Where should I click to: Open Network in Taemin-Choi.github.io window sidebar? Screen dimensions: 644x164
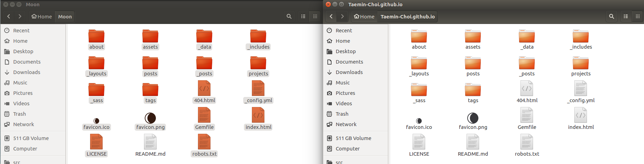pyautogui.click(x=356, y=124)
